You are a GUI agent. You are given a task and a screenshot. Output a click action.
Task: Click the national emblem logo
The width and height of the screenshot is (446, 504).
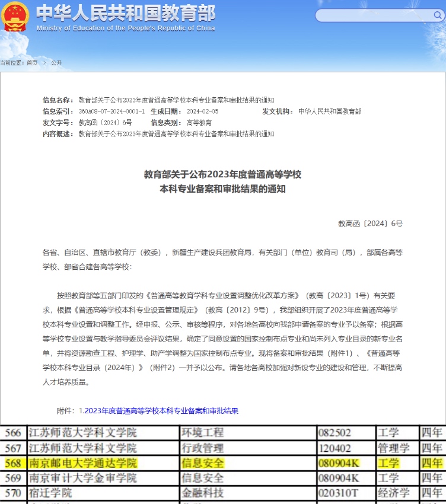[x=16, y=17]
